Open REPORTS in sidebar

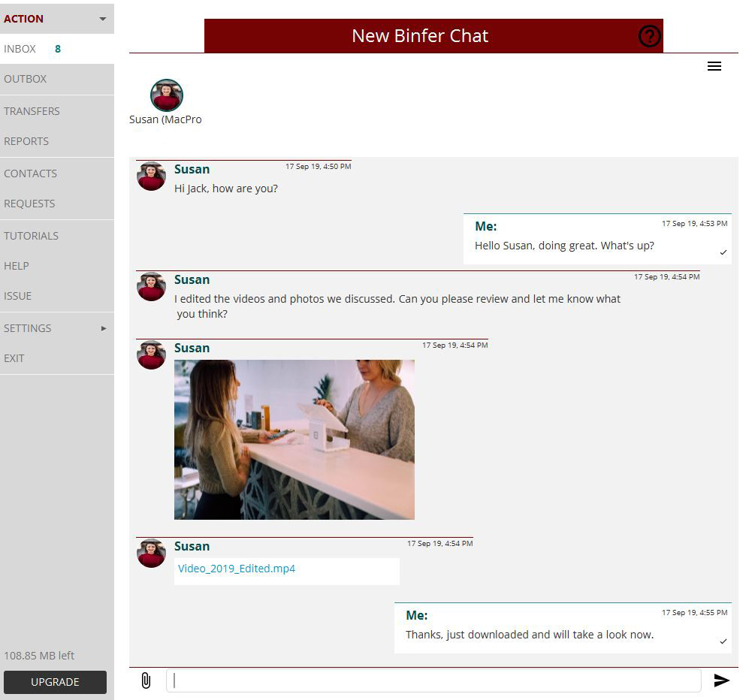57,141
